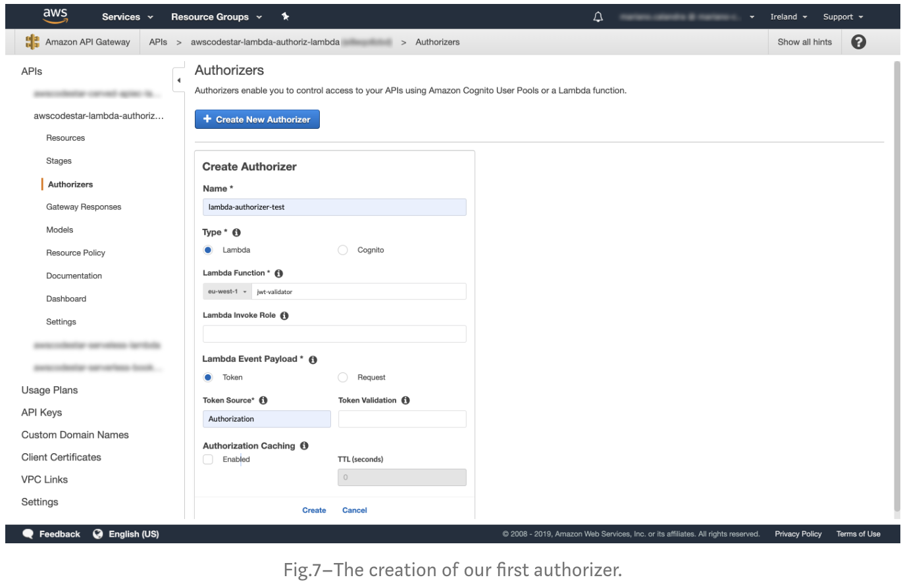Open the pin shortcuts icon
Image resolution: width=903 pixels, height=588 pixels.
click(x=285, y=16)
